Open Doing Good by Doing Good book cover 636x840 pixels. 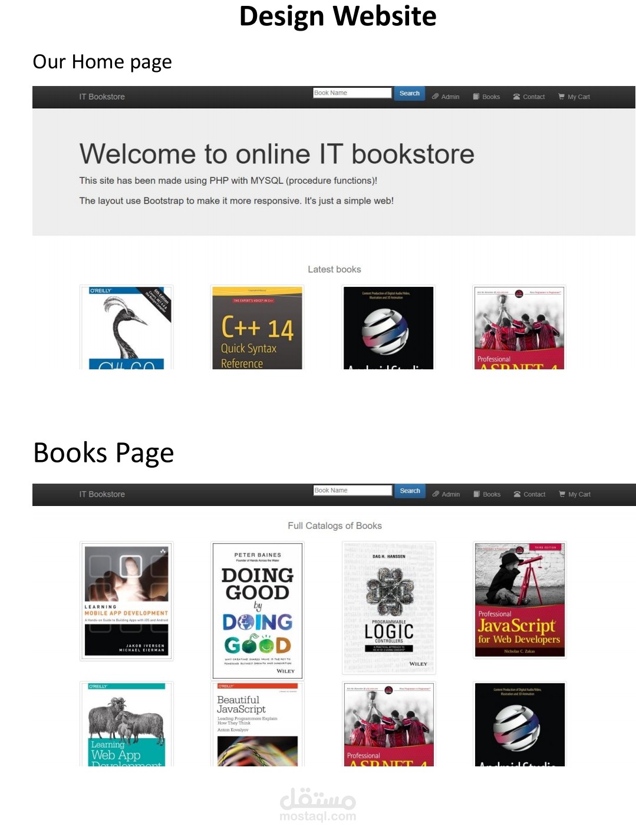point(258,610)
